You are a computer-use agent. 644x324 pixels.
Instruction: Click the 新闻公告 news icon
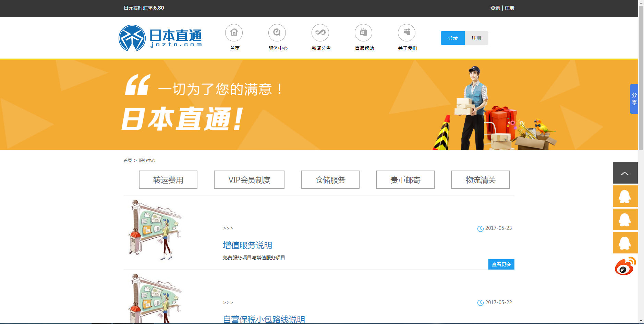click(320, 33)
